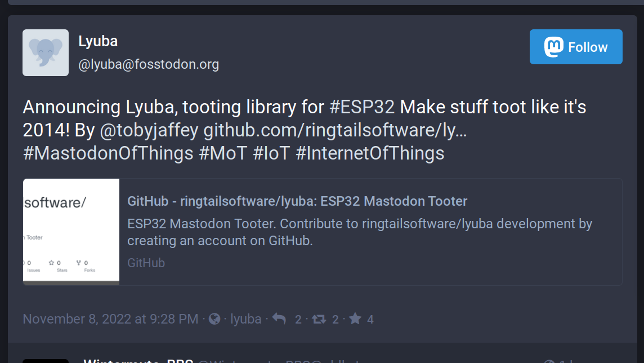The image size is (644, 363).
Task: Open the Lyuba display name profile link
Action: [x=98, y=41]
